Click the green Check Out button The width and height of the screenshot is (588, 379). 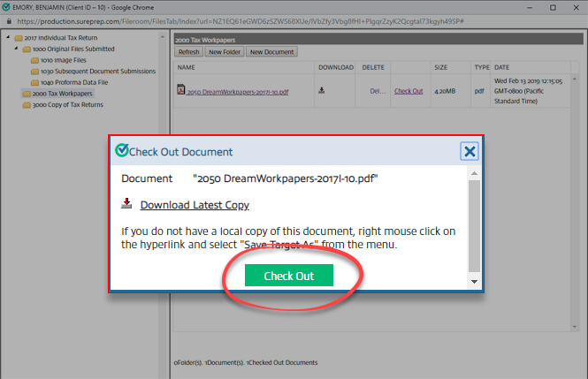289,276
